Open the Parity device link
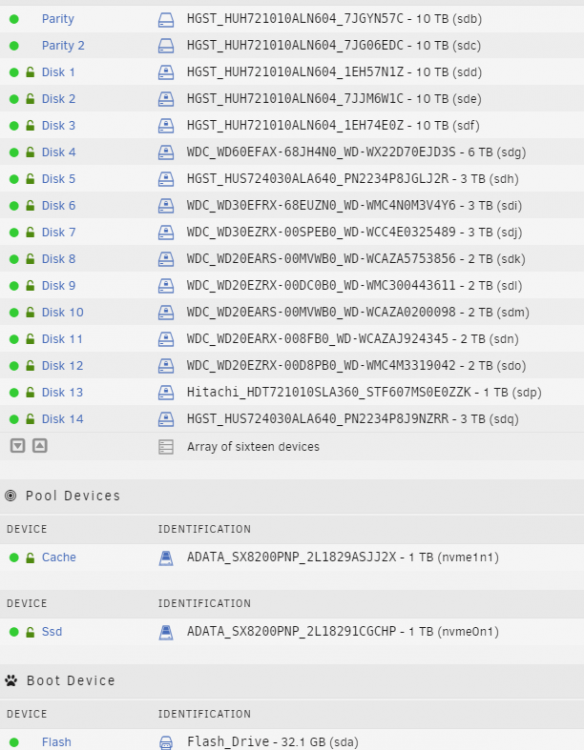Screen dimensions: 584x750 (58, 19)
